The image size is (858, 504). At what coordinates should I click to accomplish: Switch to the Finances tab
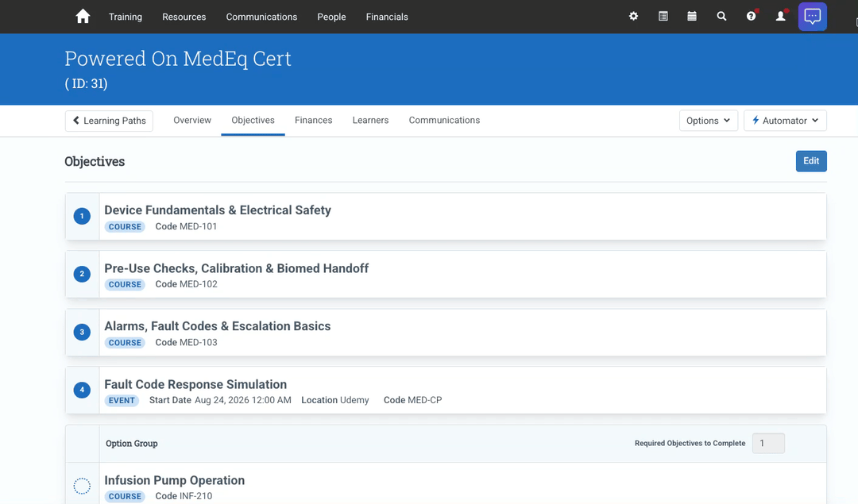[314, 121]
